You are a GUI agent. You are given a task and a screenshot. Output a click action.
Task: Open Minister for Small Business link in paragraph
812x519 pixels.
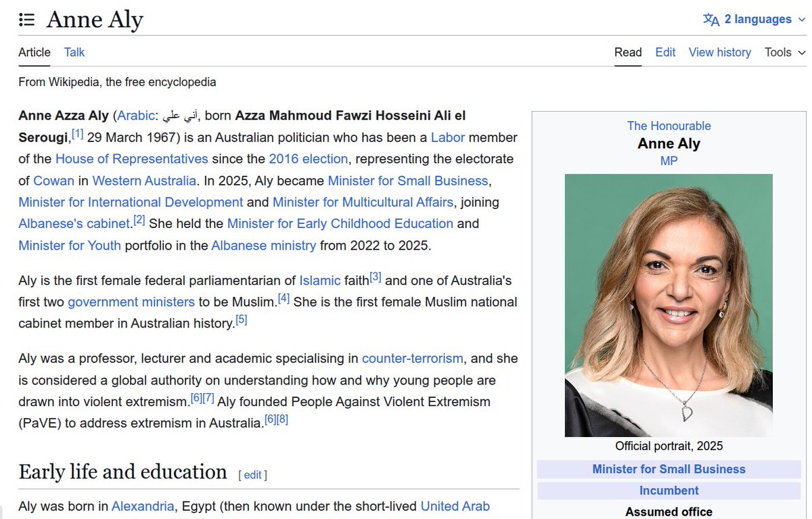pyautogui.click(x=408, y=181)
